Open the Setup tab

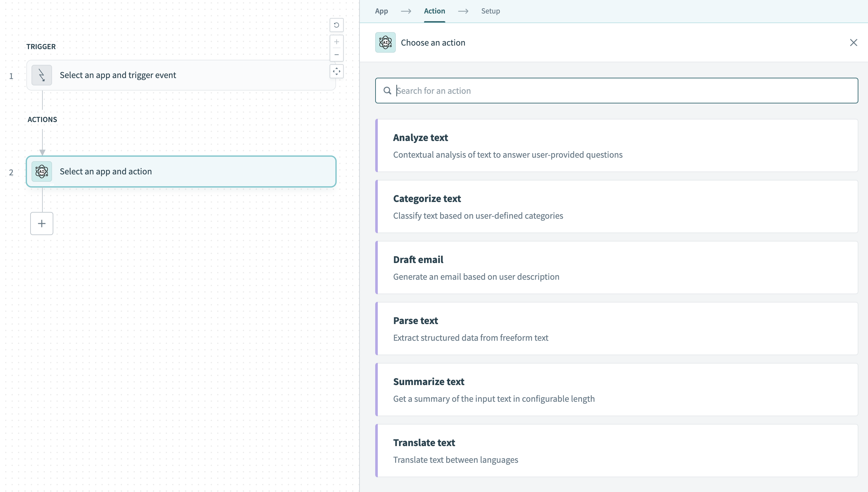490,11
